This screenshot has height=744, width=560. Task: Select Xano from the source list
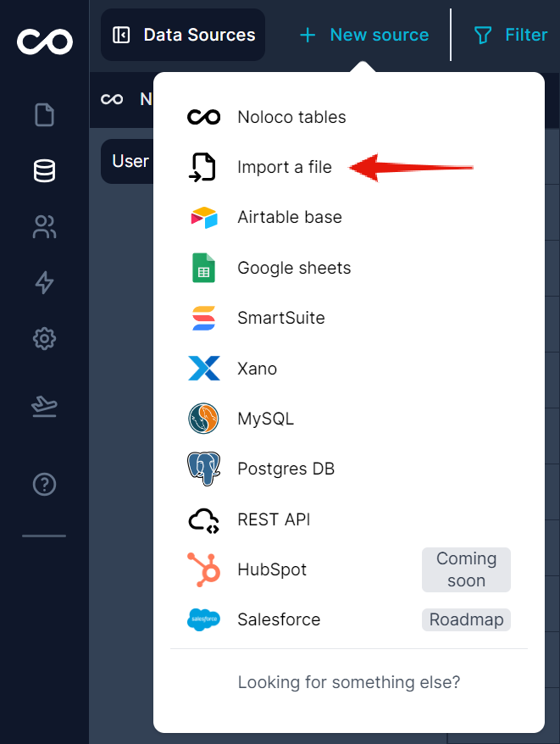(x=257, y=369)
